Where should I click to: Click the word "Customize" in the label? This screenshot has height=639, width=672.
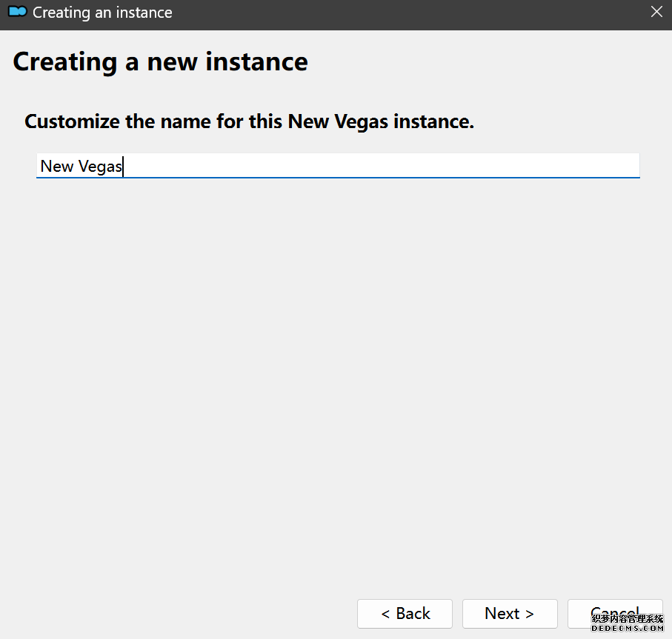pos(72,121)
